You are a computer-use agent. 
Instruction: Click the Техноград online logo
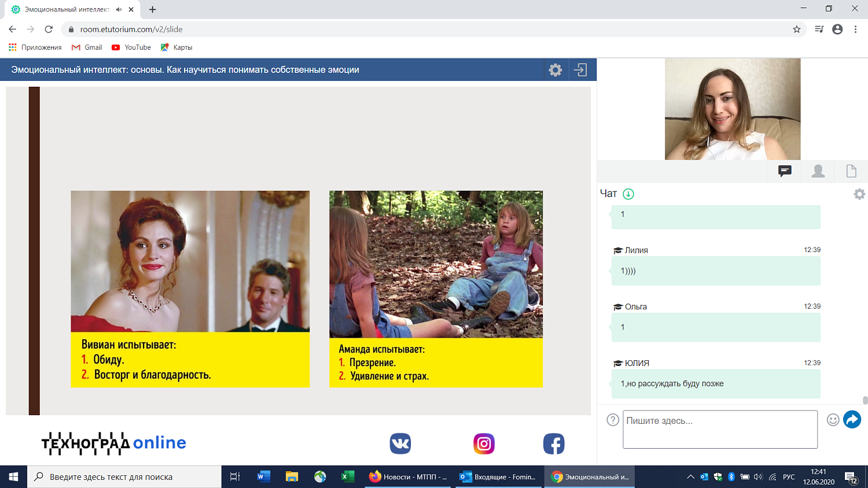(114, 443)
